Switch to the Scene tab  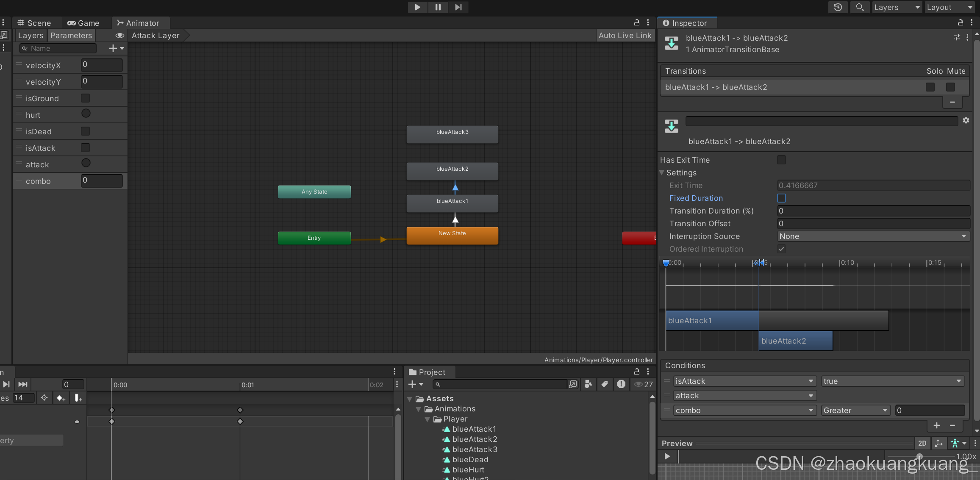pyautogui.click(x=35, y=23)
